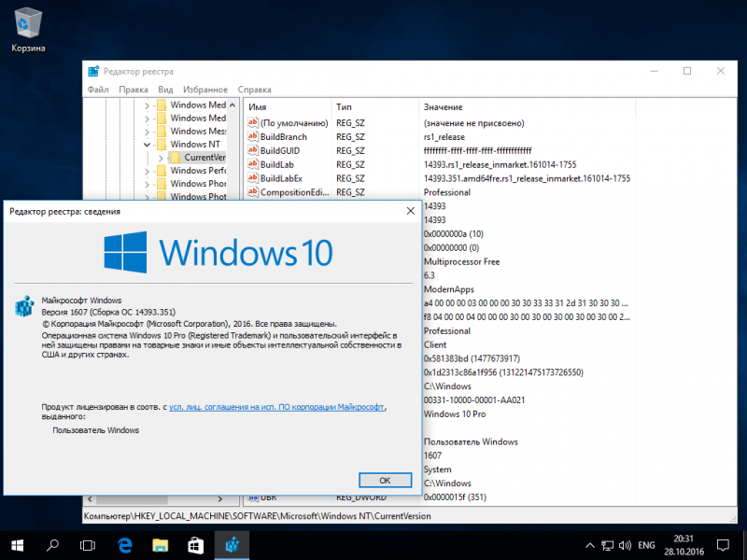Select the 1607 release ID value
The image size is (747, 560).
click(432, 455)
